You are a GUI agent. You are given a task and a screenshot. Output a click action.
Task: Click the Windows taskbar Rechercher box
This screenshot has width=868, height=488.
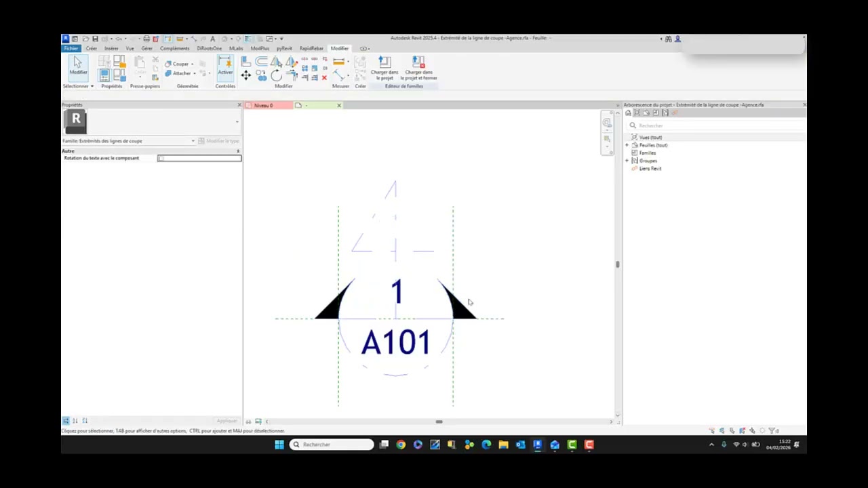332,445
